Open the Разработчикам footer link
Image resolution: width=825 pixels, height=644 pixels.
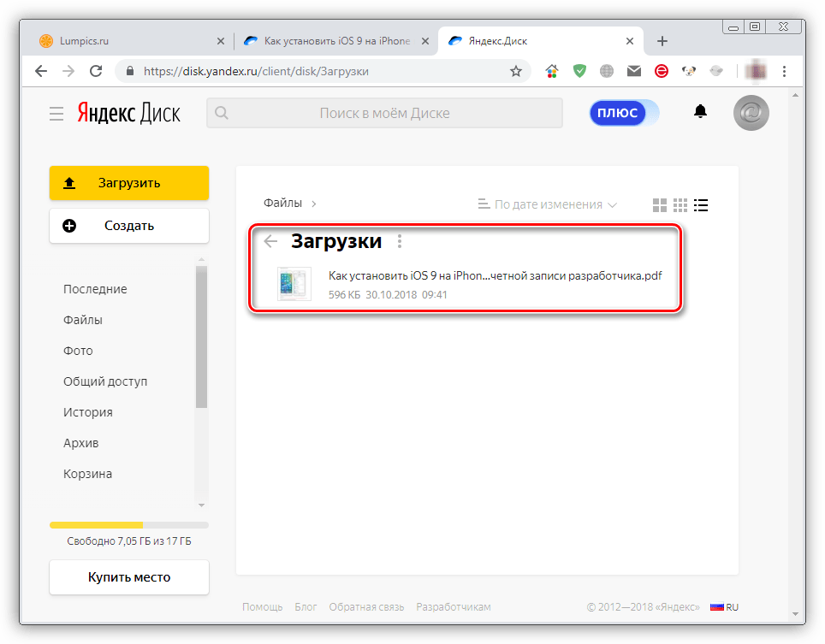(x=454, y=607)
